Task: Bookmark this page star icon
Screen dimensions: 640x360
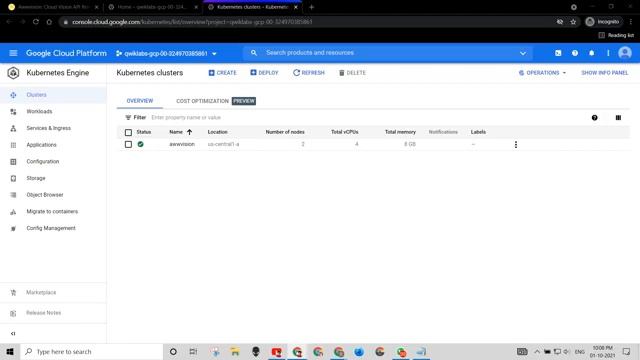Action: [573, 22]
